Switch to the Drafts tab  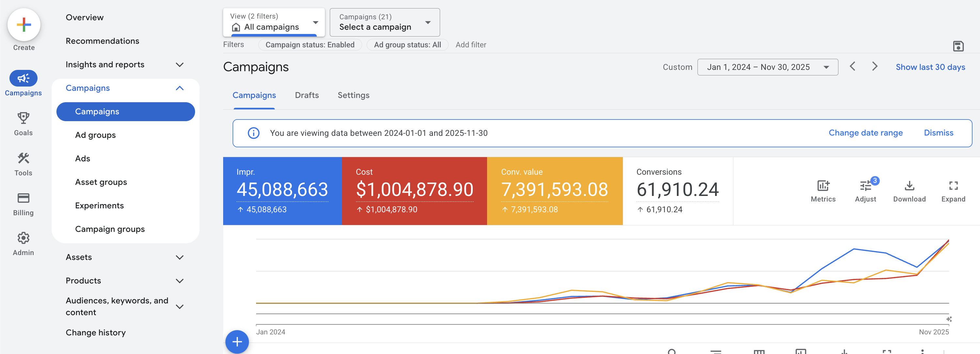(x=307, y=95)
